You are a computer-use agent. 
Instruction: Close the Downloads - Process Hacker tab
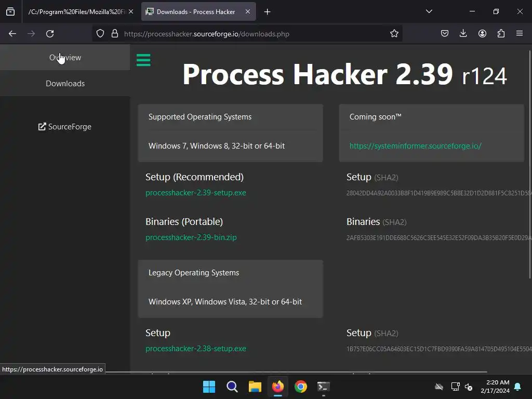coord(248,11)
